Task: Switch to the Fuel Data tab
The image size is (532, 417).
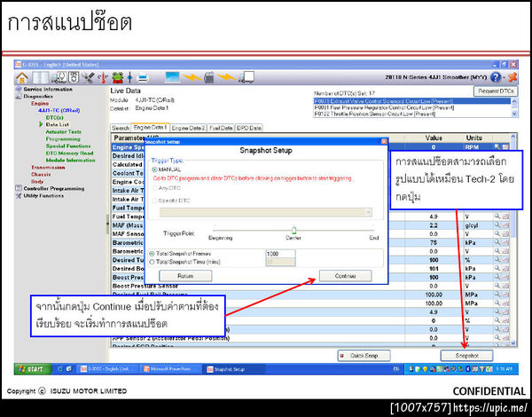Action: (x=221, y=128)
